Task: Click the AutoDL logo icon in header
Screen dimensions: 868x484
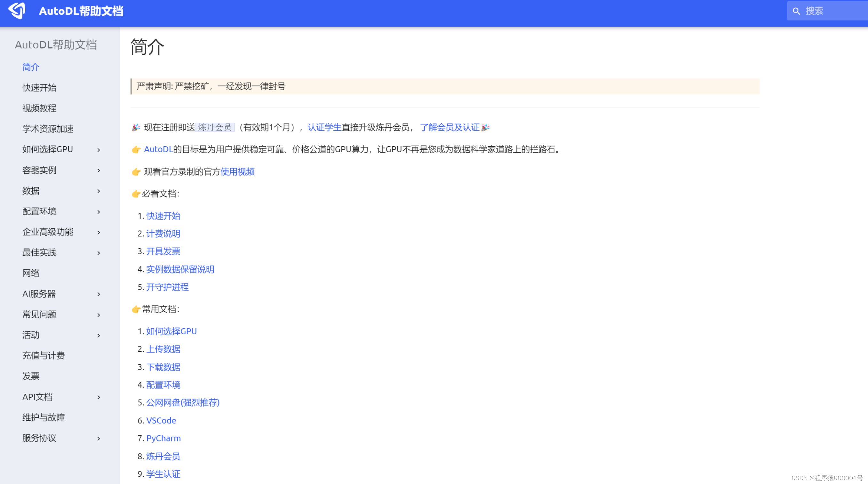Action: pos(17,11)
